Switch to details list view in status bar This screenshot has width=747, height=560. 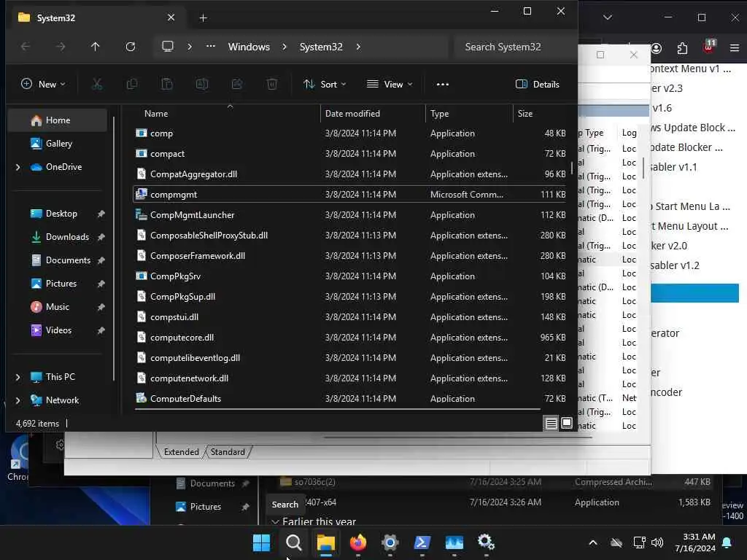(551, 423)
